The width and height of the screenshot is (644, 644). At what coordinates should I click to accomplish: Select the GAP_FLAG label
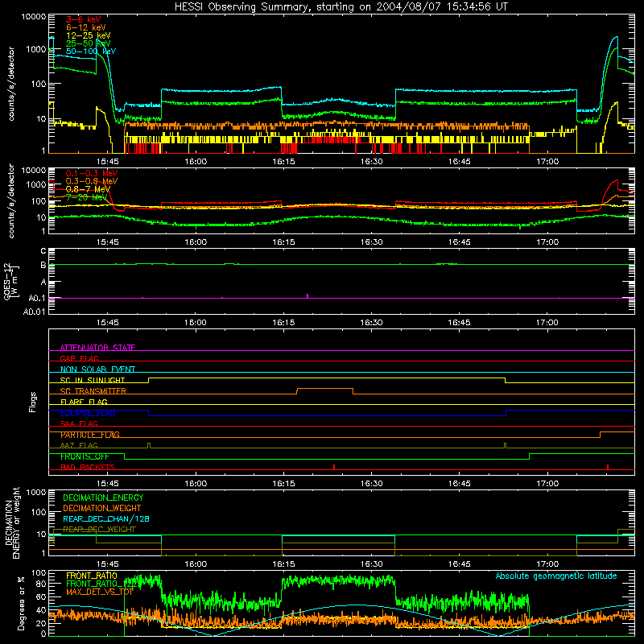point(79,358)
